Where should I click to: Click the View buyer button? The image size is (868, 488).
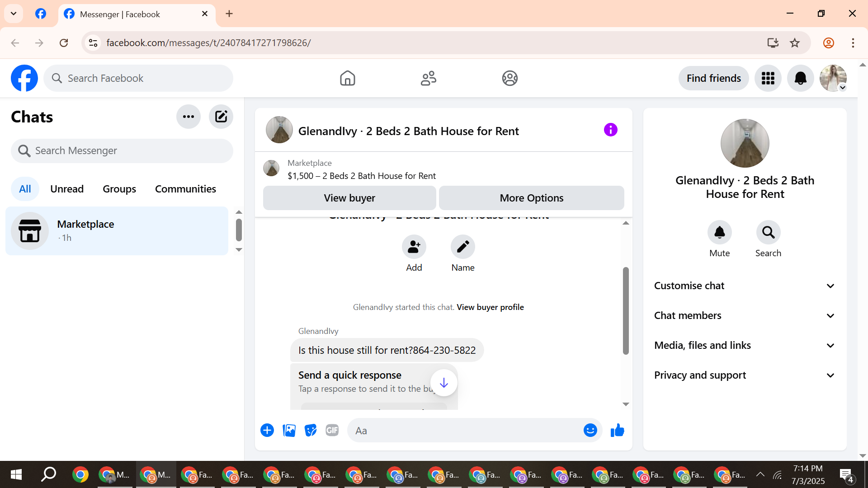tap(349, 198)
